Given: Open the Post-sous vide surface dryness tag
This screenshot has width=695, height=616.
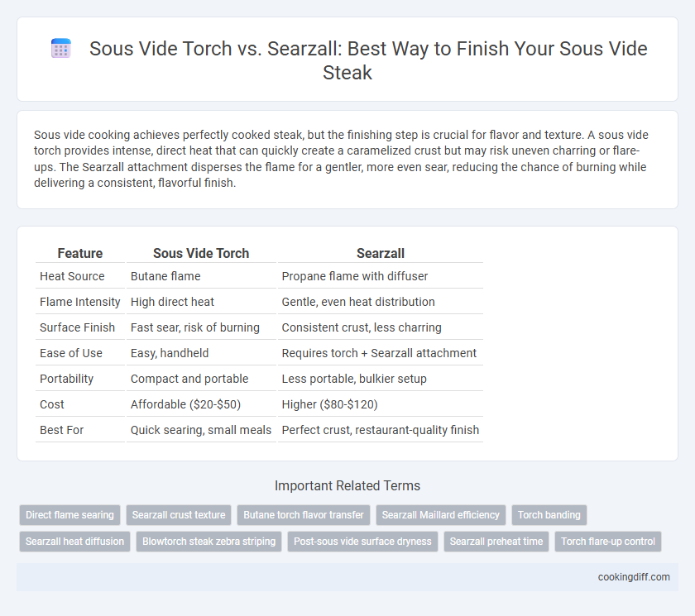Looking at the screenshot, I should (x=362, y=542).
